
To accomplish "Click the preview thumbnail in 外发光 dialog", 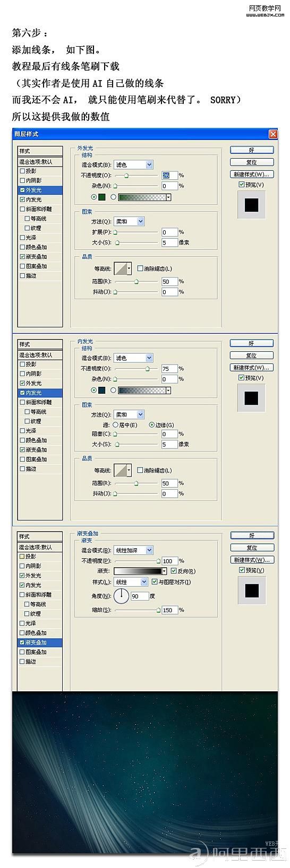I will 251,205.
